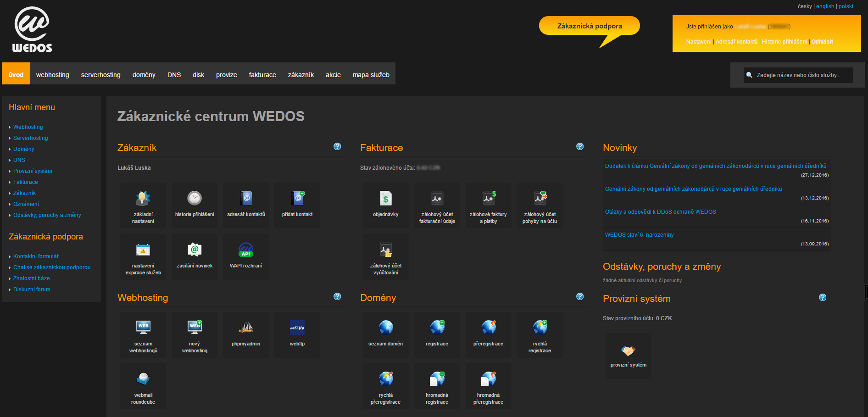
Task: Open Oznámení in Hlavní menu sidebar
Action: click(x=26, y=204)
